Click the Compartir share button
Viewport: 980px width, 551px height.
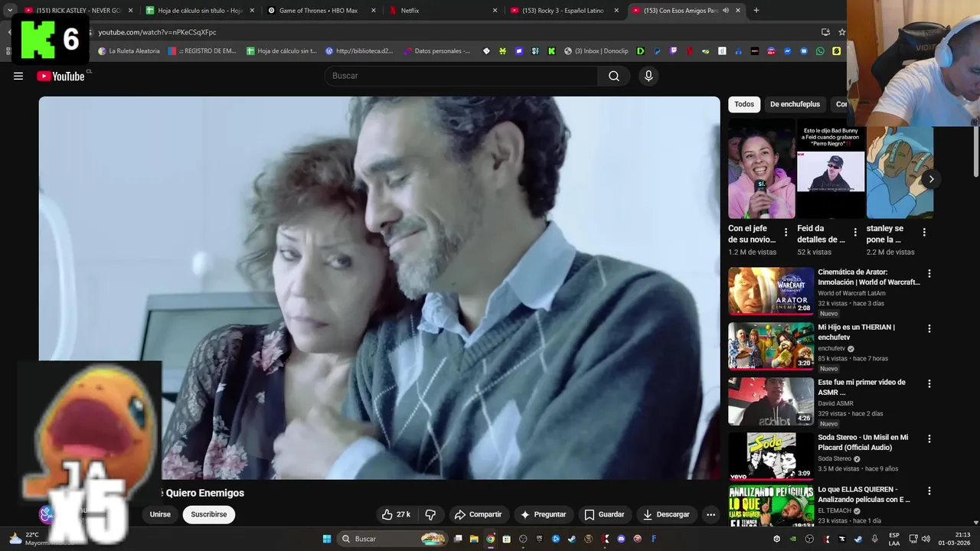[x=478, y=514]
